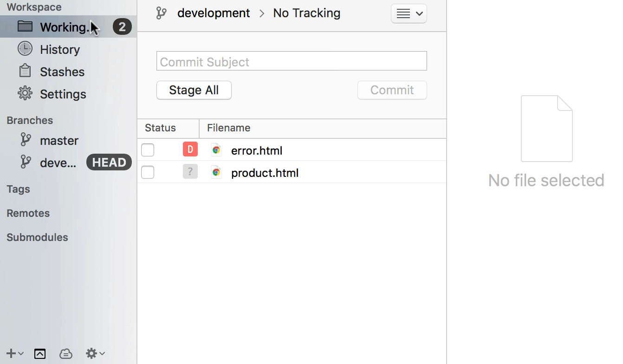623x364 pixels.
Task: Click the Settings gear in Workspace
Action: click(x=25, y=93)
